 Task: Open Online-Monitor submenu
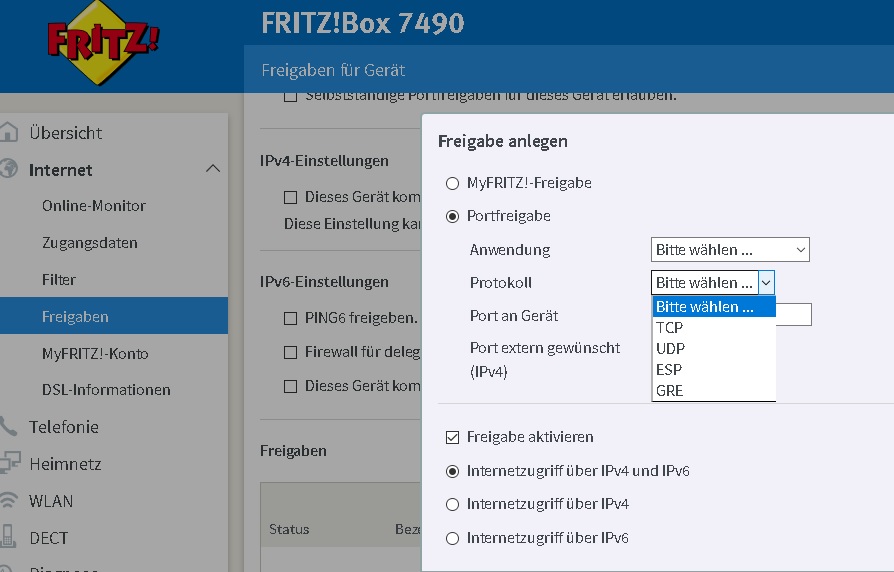[94, 206]
